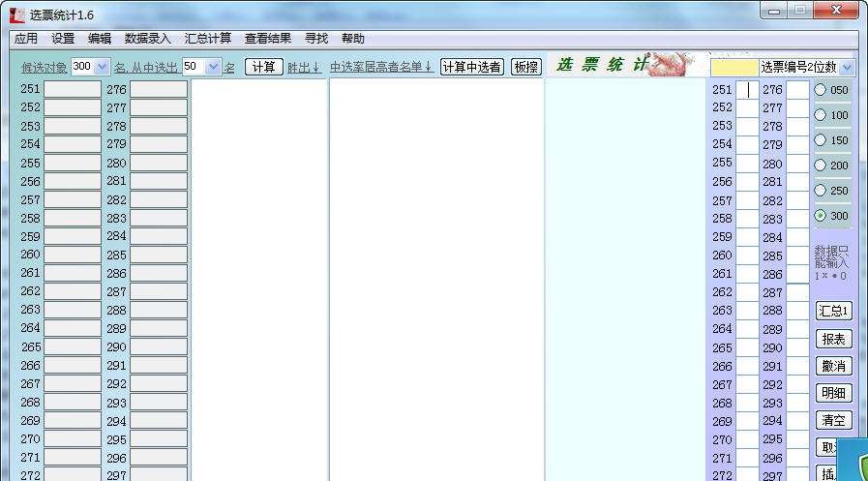868x481 pixels.
Task: Click the 选票统计 logo banner image
Action: pyautogui.click(x=625, y=65)
